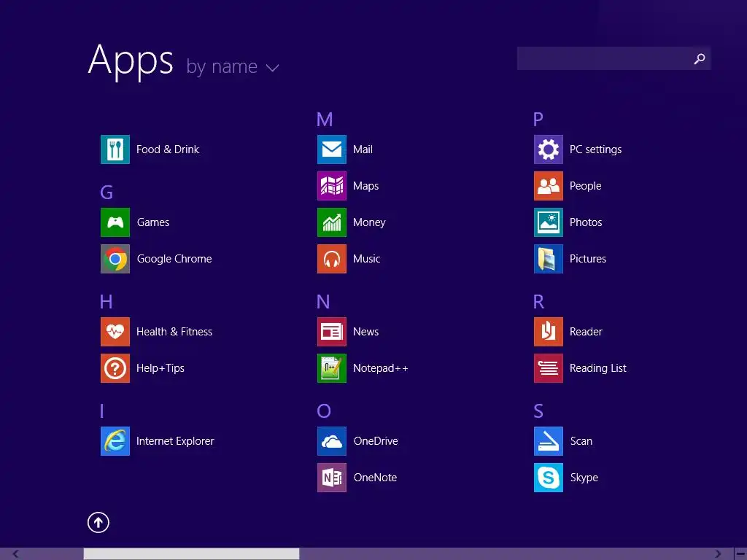This screenshot has height=560, width=747.
Task: Click the 'OneDrive' label text
Action: [x=376, y=441]
